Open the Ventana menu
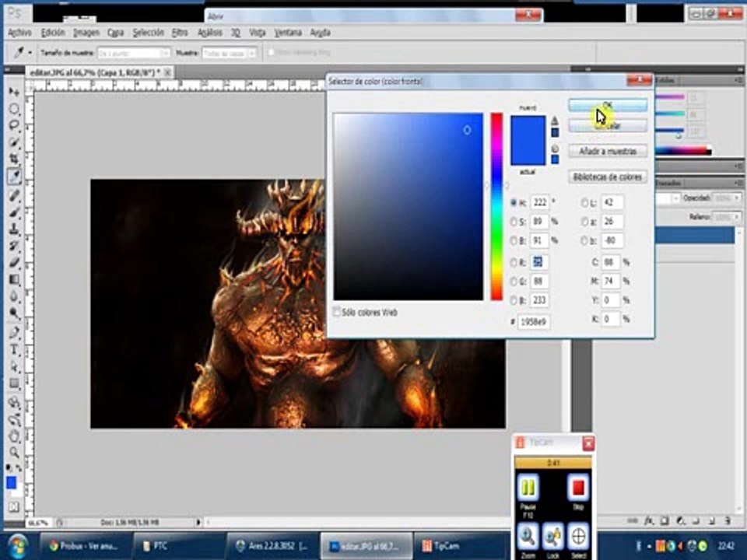The height and width of the screenshot is (560, 747). (x=288, y=33)
